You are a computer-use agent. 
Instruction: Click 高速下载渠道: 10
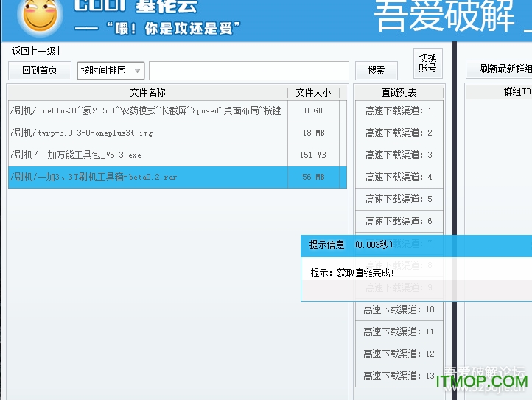(x=399, y=309)
